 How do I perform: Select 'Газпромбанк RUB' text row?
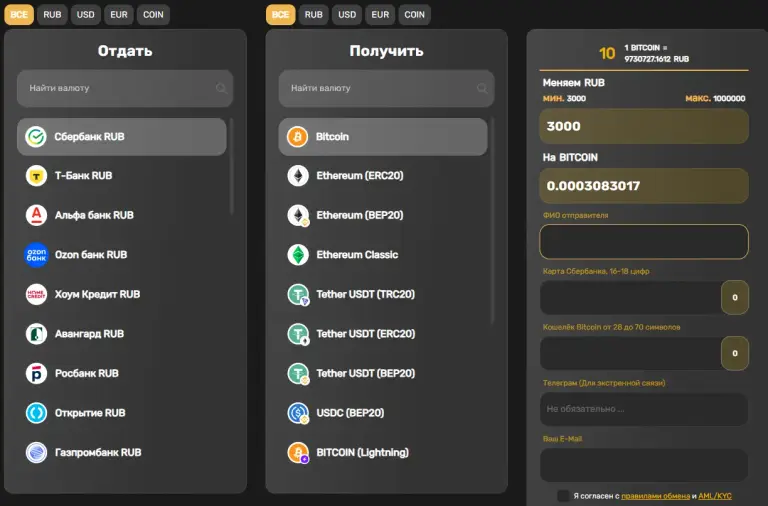121,453
